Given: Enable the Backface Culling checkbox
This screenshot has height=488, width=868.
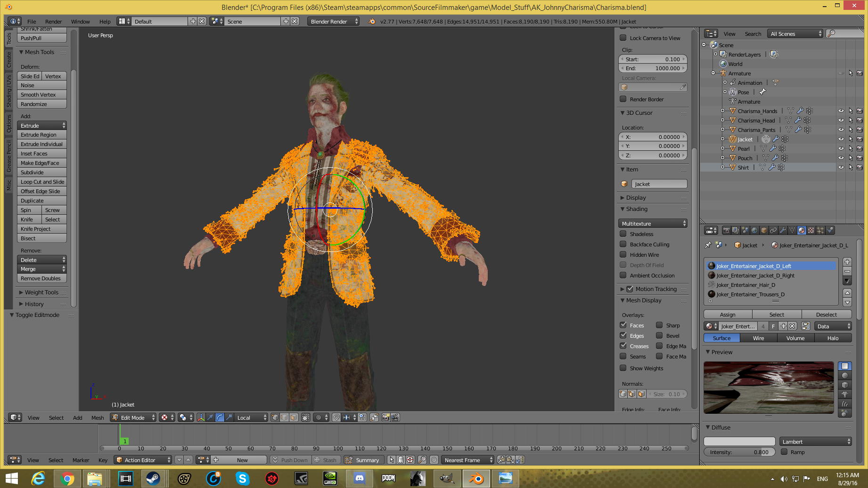Looking at the screenshot, I should (623, 244).
